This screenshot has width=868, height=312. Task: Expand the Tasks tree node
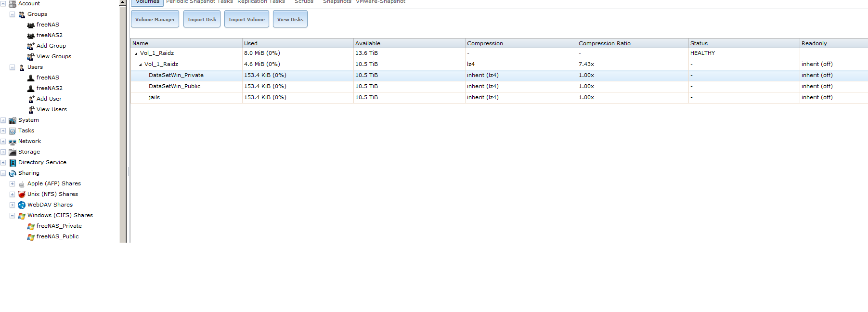coord(3,130)
